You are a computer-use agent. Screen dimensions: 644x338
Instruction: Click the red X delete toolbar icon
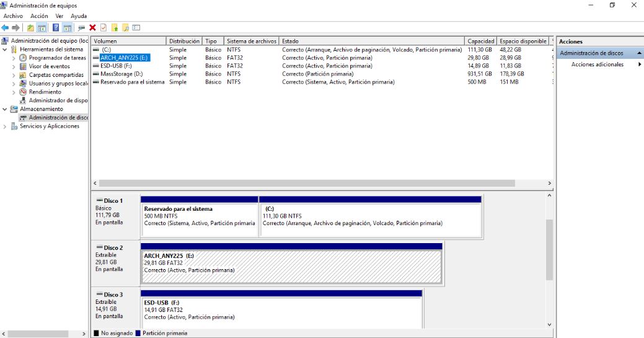click(x=92, y=27)
